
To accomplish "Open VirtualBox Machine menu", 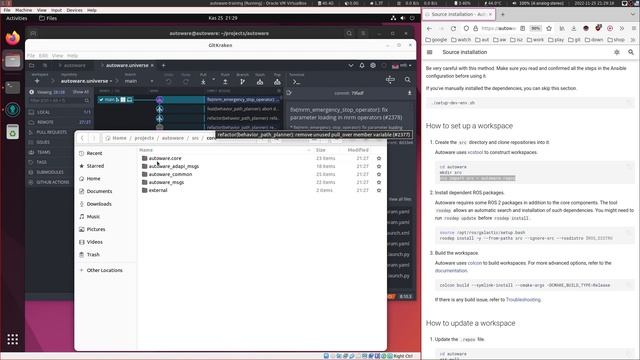I will (24, 10).
